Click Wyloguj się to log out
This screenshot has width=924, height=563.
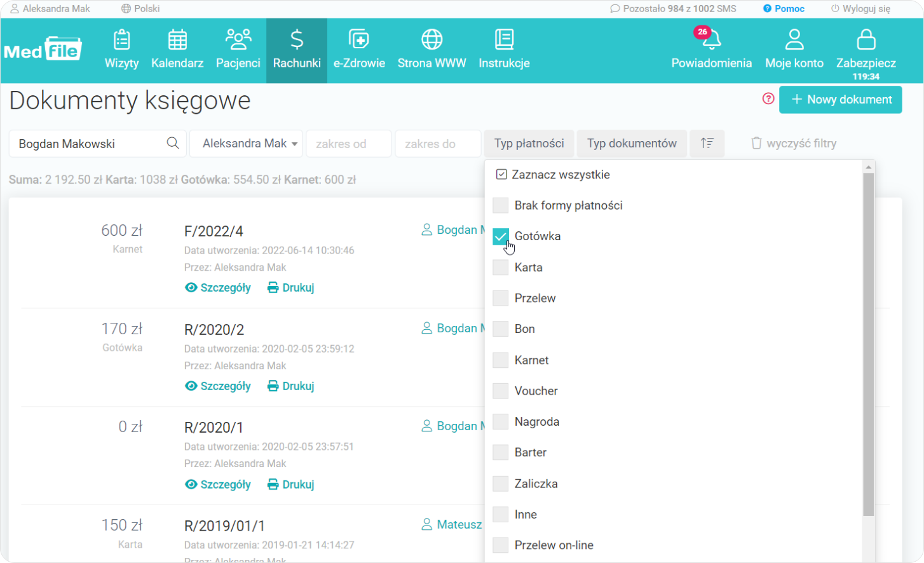(x=860, y=9)
